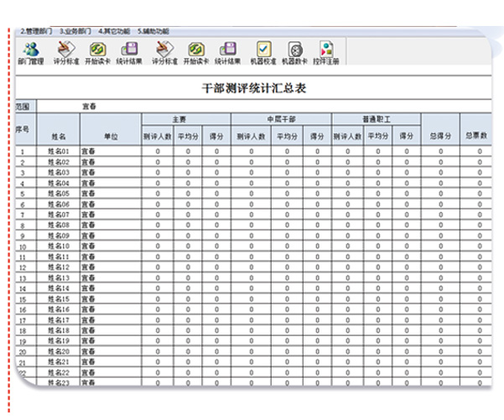Image resolution: width=504 pixels, height=420 pixels.
Task: Open the 部门管理 toolbar icon
Action: point(31,52)
